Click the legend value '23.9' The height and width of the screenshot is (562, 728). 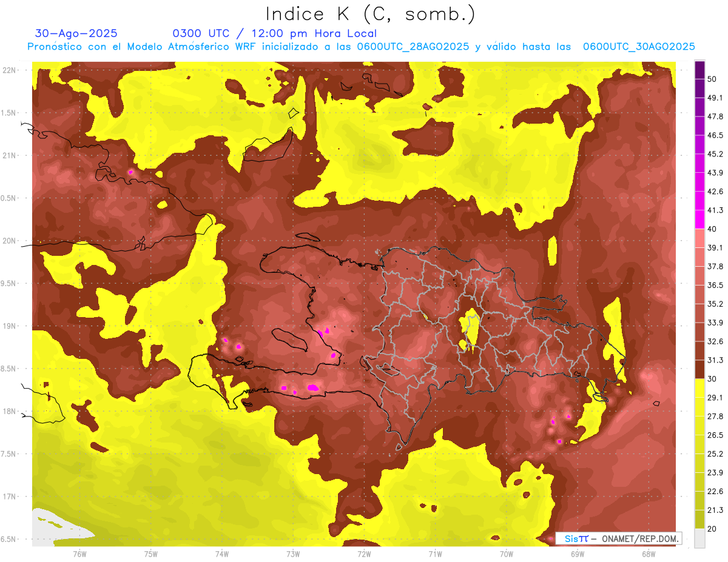715,473
